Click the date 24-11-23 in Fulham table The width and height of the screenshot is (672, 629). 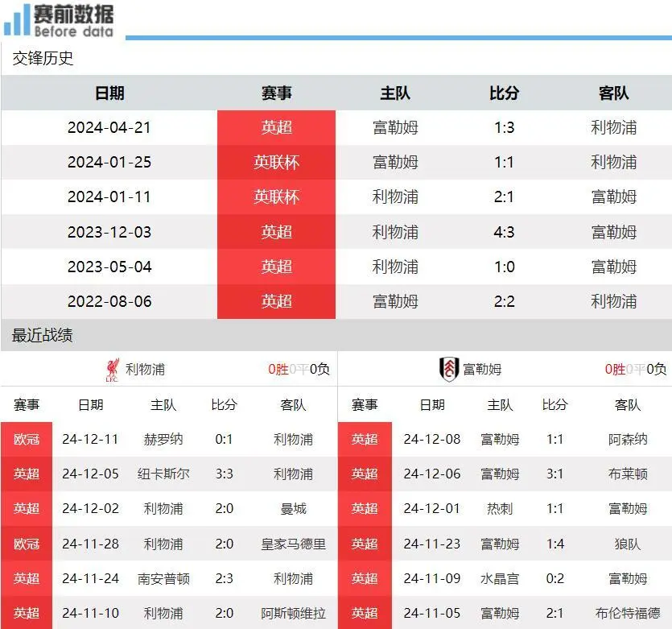coord(432,544)
